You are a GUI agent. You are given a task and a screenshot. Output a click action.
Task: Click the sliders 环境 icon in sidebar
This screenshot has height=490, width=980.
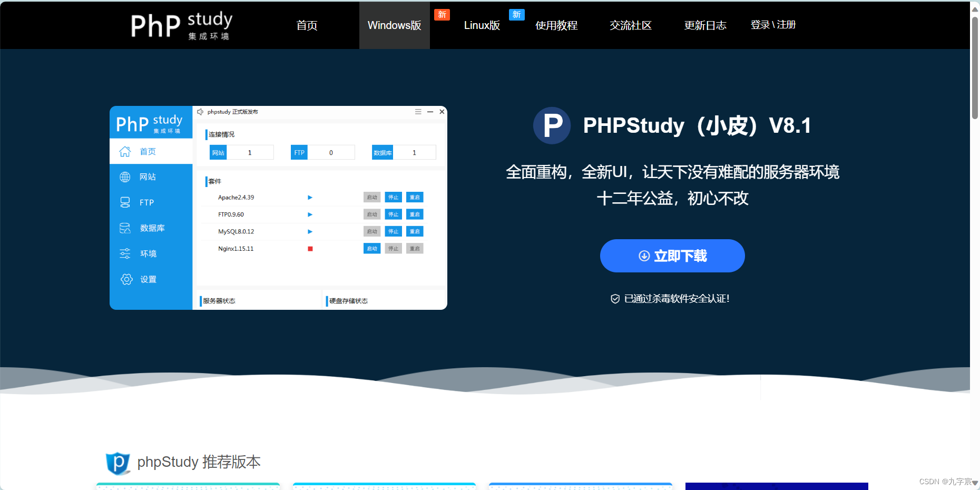click(125, 253)
